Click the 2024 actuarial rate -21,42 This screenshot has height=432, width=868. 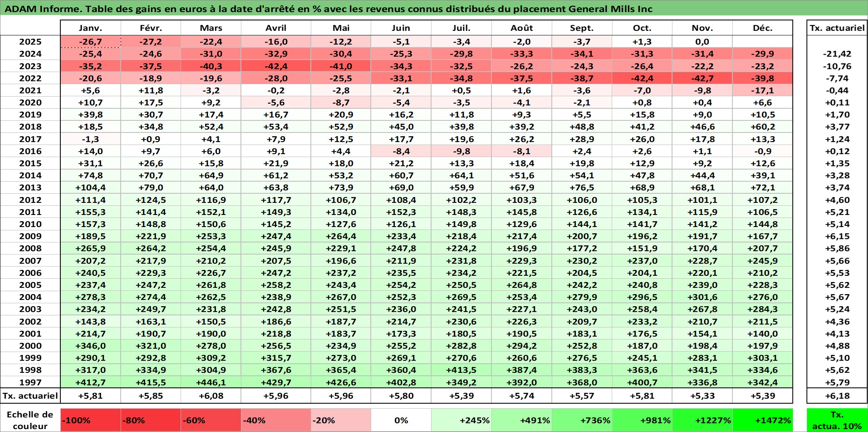pyautogui.click(x=837, y=54)
